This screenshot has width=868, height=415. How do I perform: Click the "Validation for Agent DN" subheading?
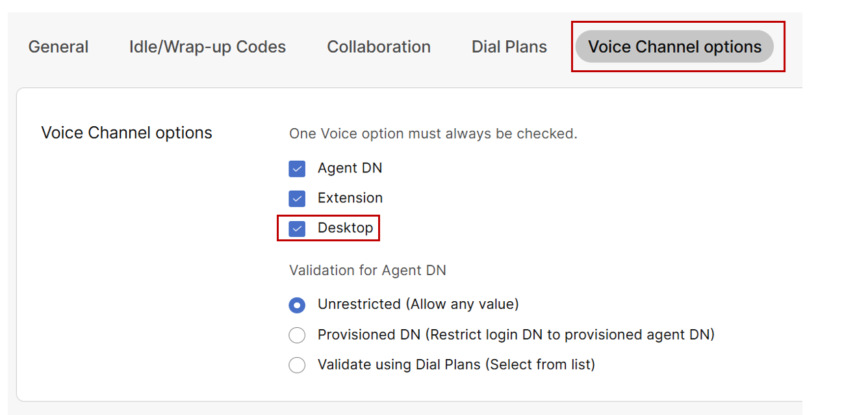click(x=367, y=270)
